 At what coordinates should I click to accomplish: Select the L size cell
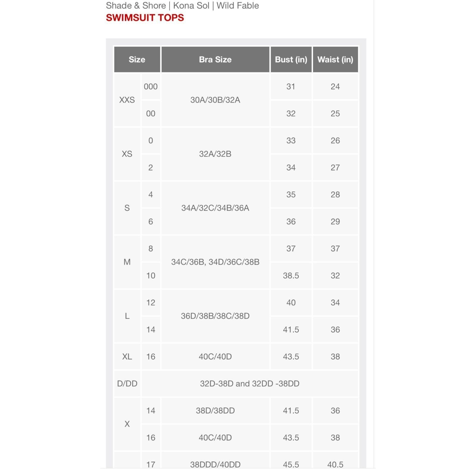tap(127, 316)
